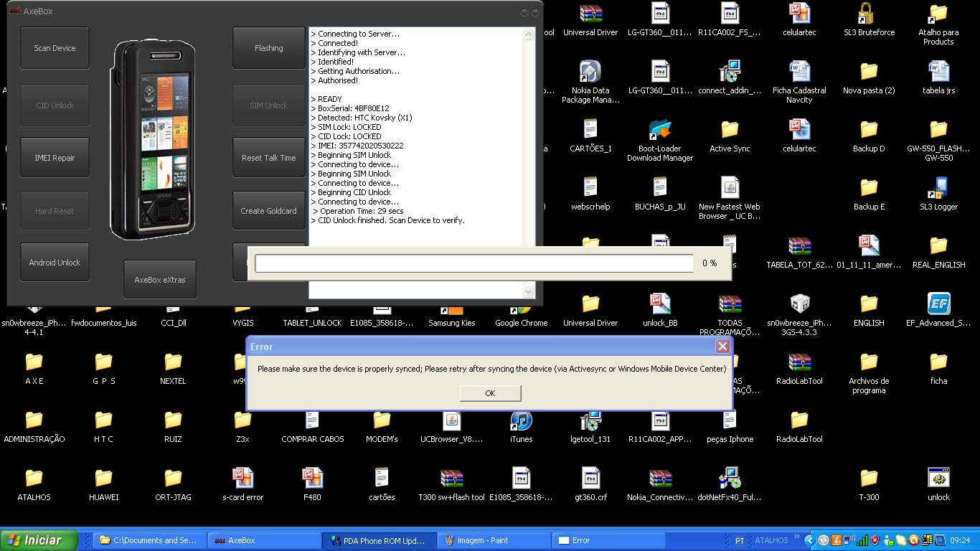Select lgetool_131 desktop icon
980x551 pixels.
tap(590, 420)
